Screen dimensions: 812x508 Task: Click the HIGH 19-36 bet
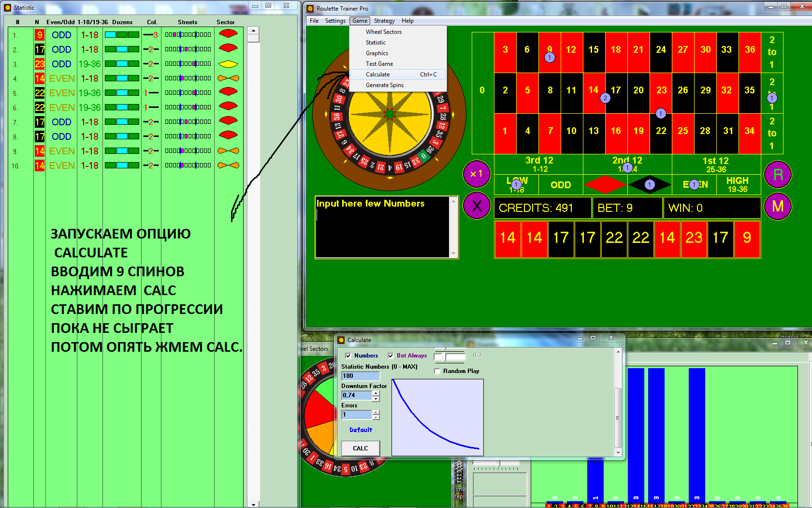pyautogui.click(x=738, y=185)
